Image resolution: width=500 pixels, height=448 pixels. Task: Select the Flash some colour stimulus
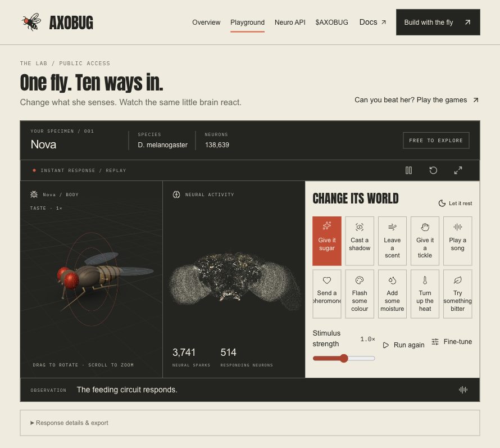(x=360, y=294)
